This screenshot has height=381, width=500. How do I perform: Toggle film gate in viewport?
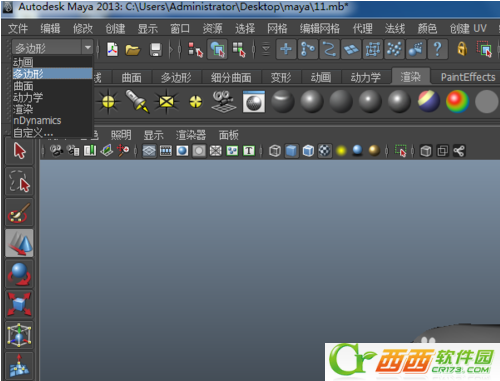pyautogui.click(x=166, y=151)
